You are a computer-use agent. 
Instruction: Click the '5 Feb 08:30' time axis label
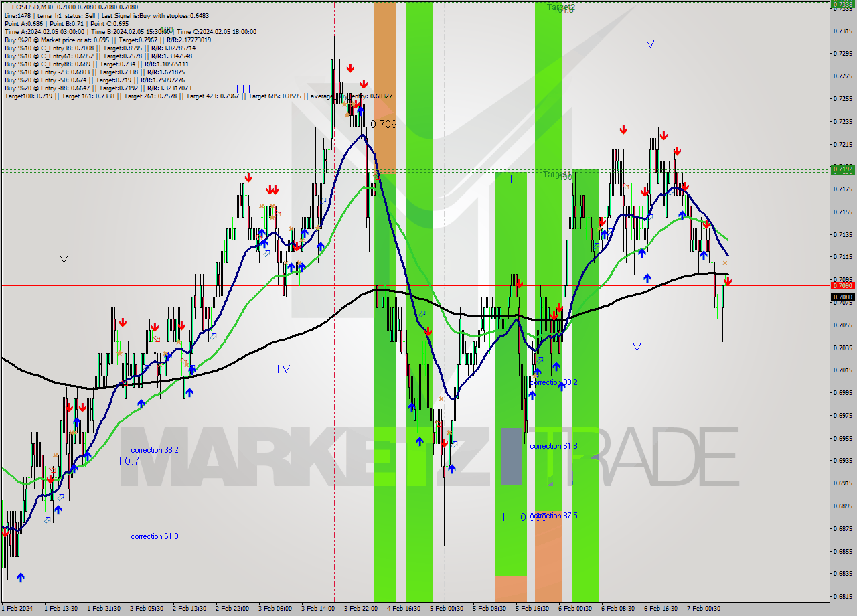[489, 609]
